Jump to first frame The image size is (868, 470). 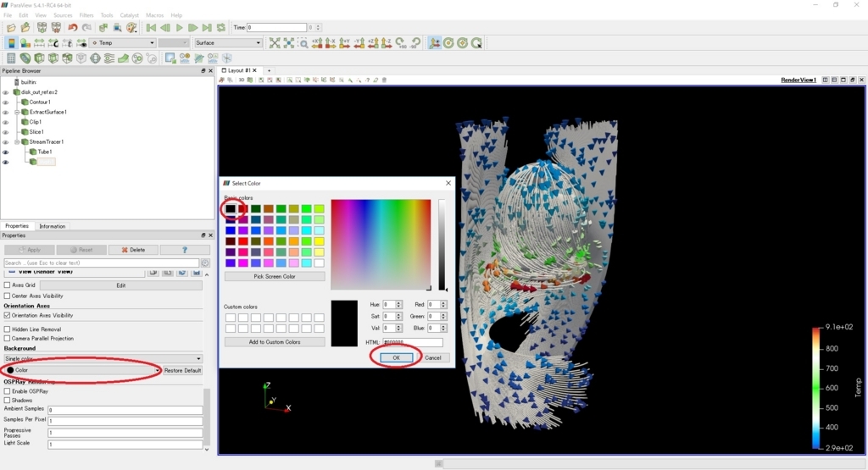pos(151,28)
